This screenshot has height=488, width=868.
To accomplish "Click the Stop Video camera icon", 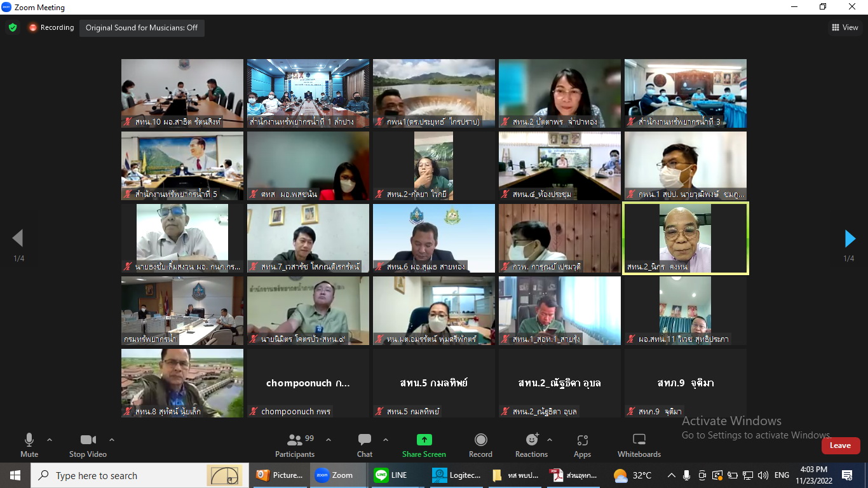I will (x=88, y=440).
